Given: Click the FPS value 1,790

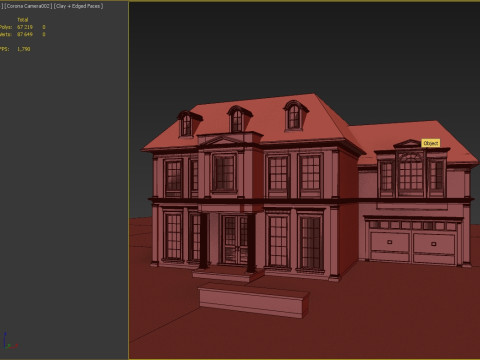Looking at the screenshot, I should (24, 49).
